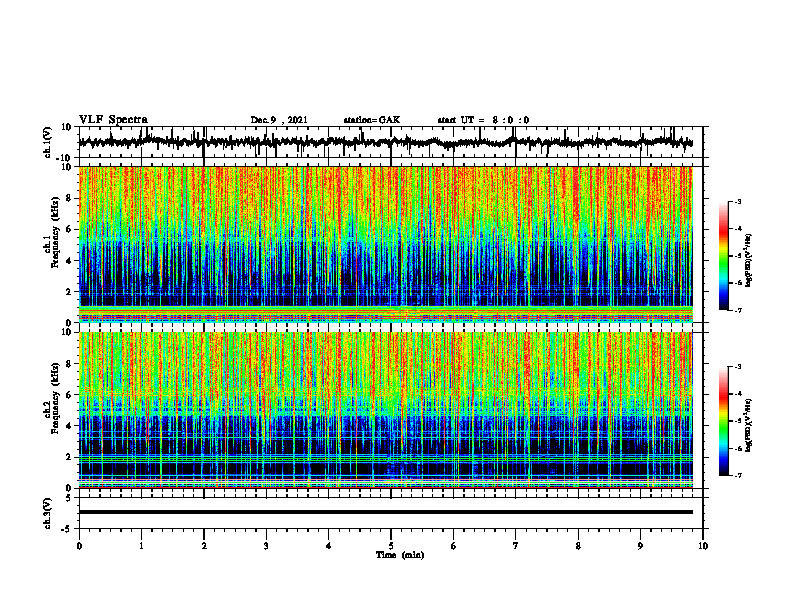The width and height of the screenshot is (792, 612).
Task: Click the ch.1 spectrogram color scale bar
Action: tap(723, 256)
